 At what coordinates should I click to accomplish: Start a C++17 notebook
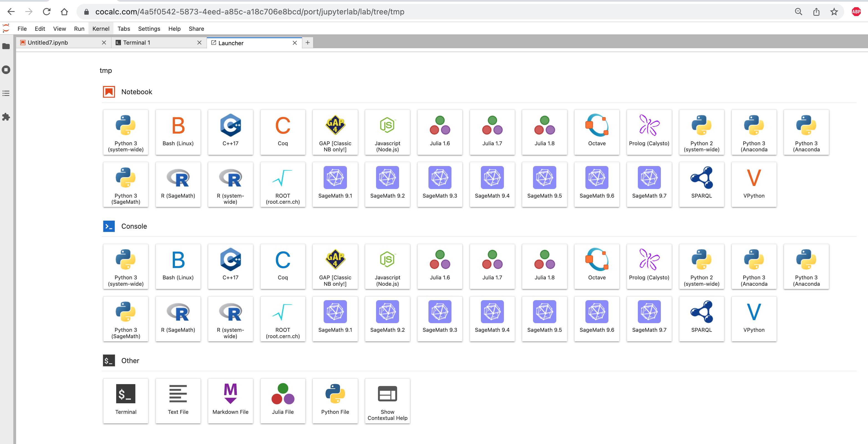[230, 132]
